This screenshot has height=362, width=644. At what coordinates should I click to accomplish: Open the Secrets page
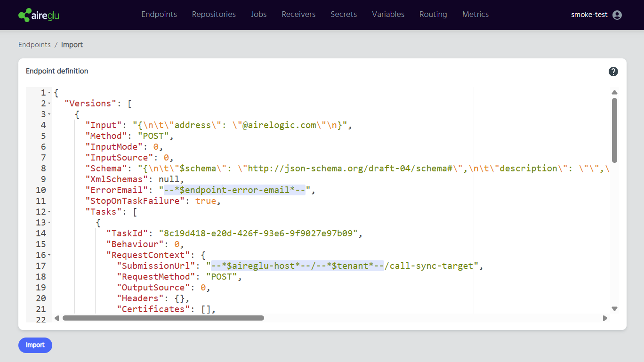(344, 15)
